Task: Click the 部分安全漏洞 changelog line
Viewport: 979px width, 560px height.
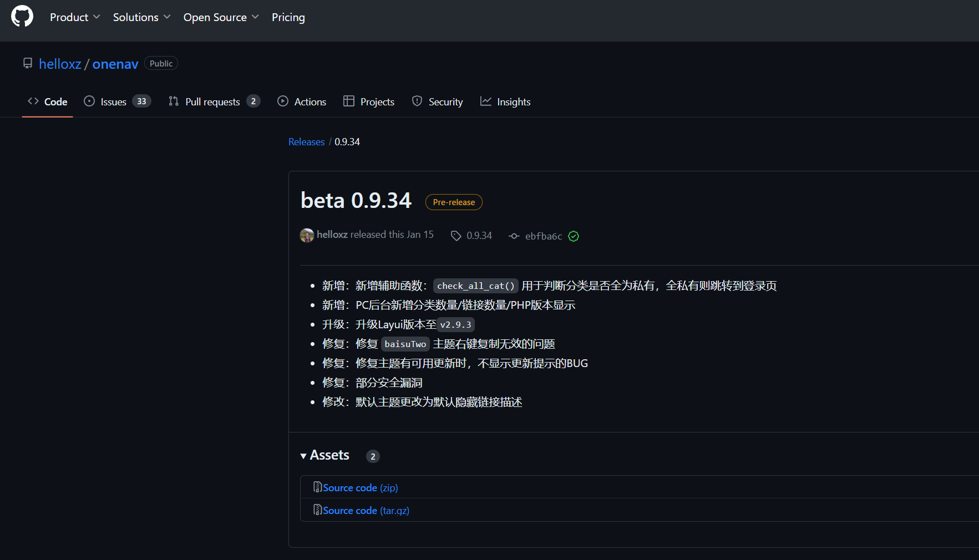Action: [x=372, y=383]
